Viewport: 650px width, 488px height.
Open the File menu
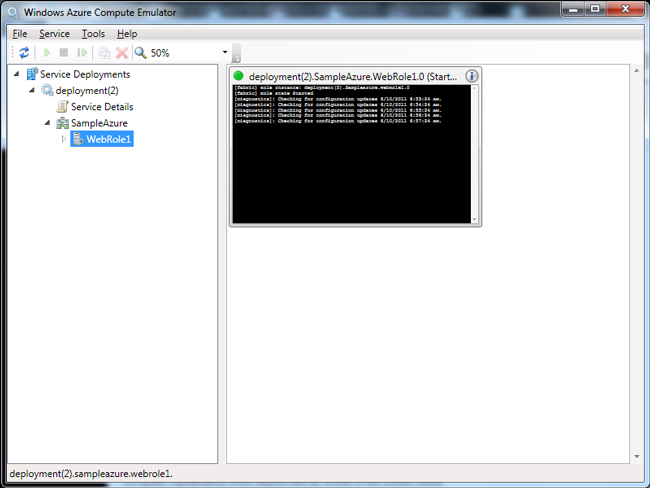point(19,34)
